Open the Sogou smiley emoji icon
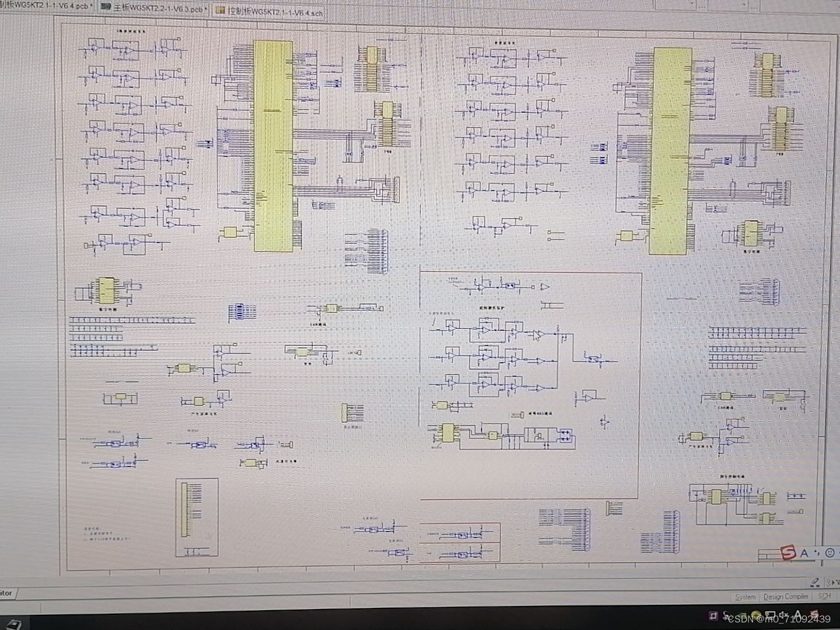The width and height of the screenshot is (840, 630). pos(829,552)
